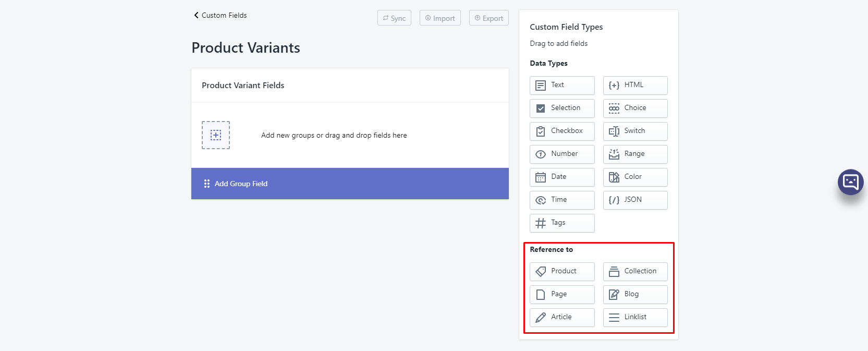The height and width of the screenshot is (351, 868).
Task: Click the Time data type label
Action: (x=559, y=199)
